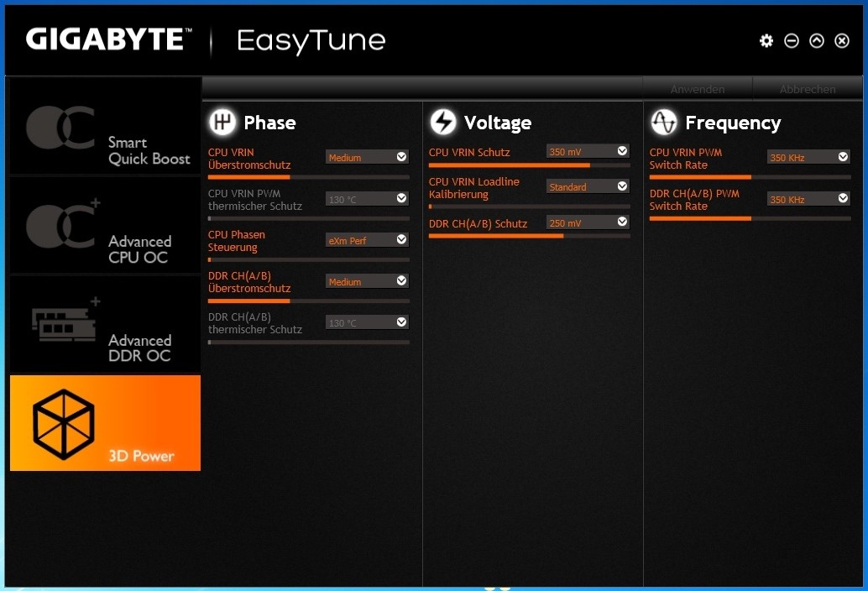This screenshot has width=868, height=591.
Task: Click the GIGABYTE logo
Action: click(x=108, y=39)
